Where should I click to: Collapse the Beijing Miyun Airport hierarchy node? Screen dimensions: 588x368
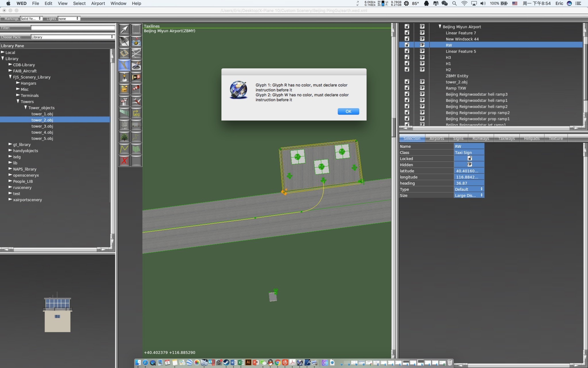tap(440, 26)
